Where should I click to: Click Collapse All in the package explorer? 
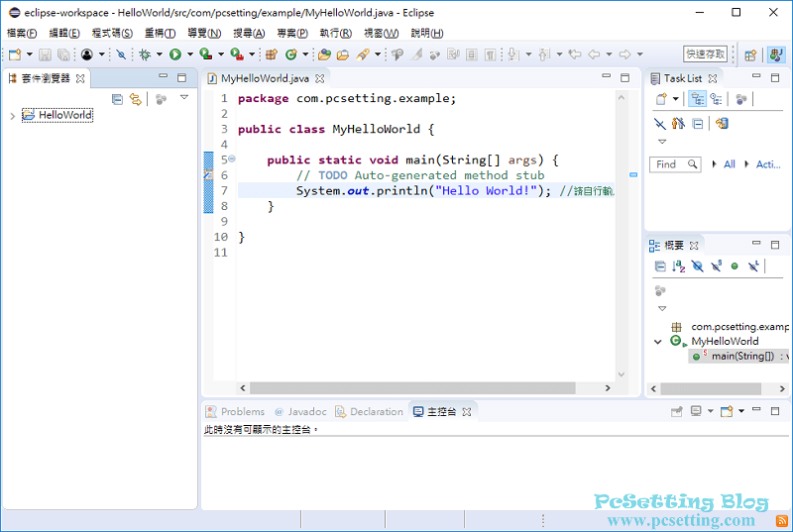(117, 99)
